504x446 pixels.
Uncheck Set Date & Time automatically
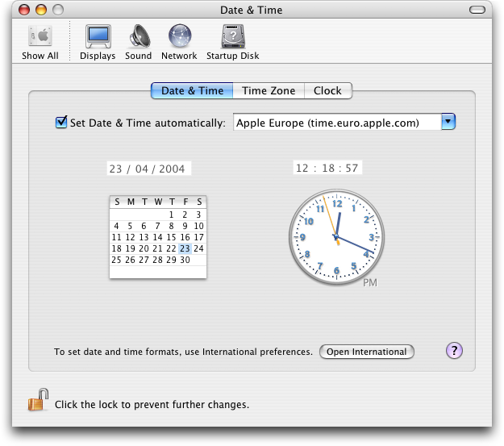[x=61, y=123]
